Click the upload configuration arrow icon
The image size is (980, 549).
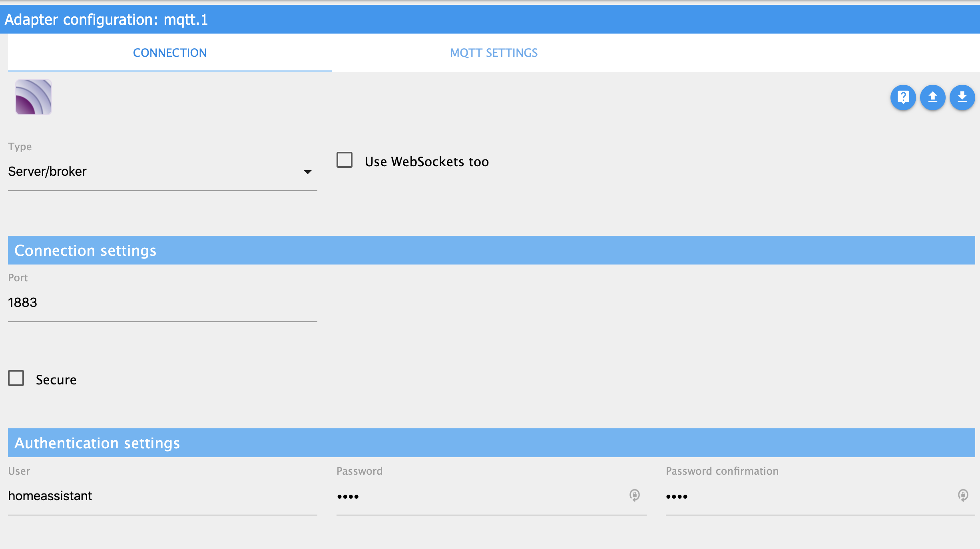[932, 97]
